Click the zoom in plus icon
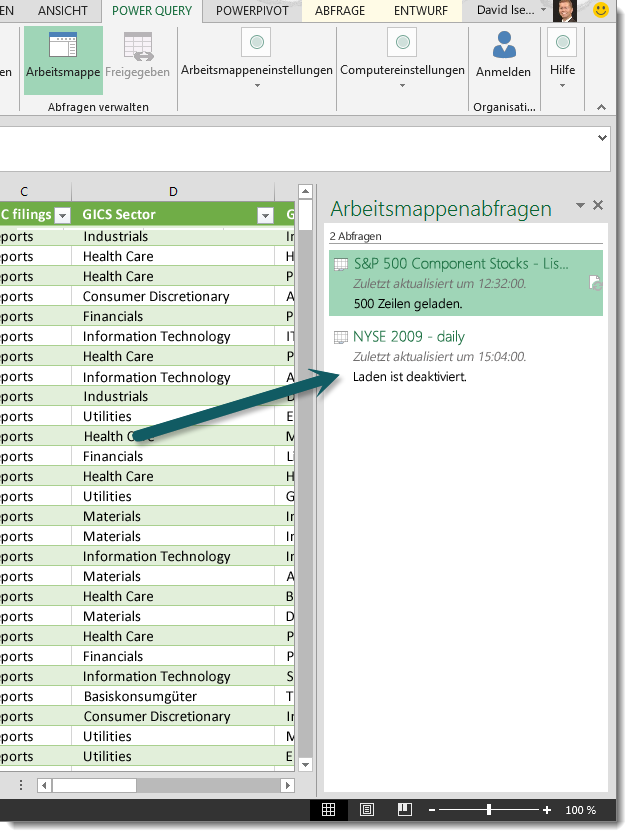Viewport: 632px width, 837px height. pyautogui.click(x=547, y=810)
